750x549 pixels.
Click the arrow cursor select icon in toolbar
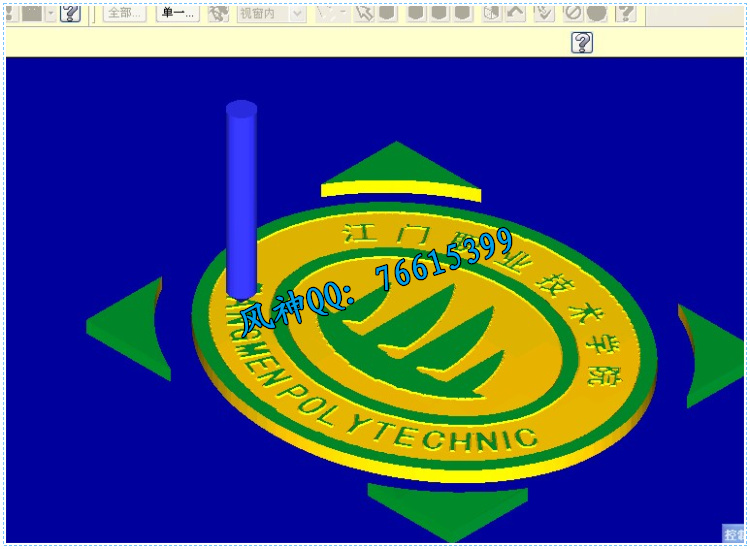click(364, 13)
